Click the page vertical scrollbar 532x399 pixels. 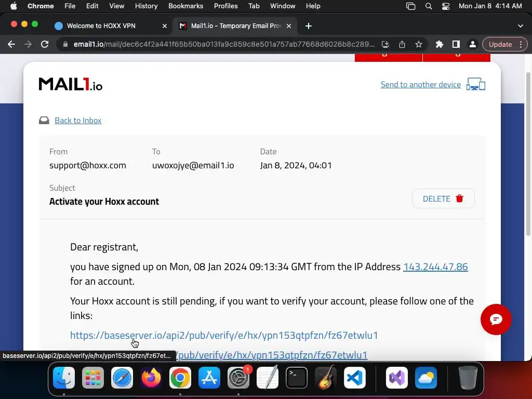click(528, 154)
